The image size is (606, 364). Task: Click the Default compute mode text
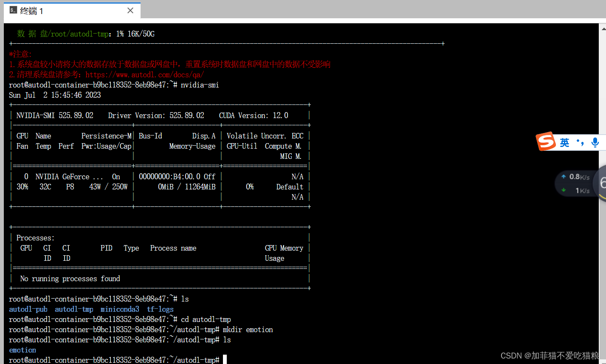coord(290,187)
